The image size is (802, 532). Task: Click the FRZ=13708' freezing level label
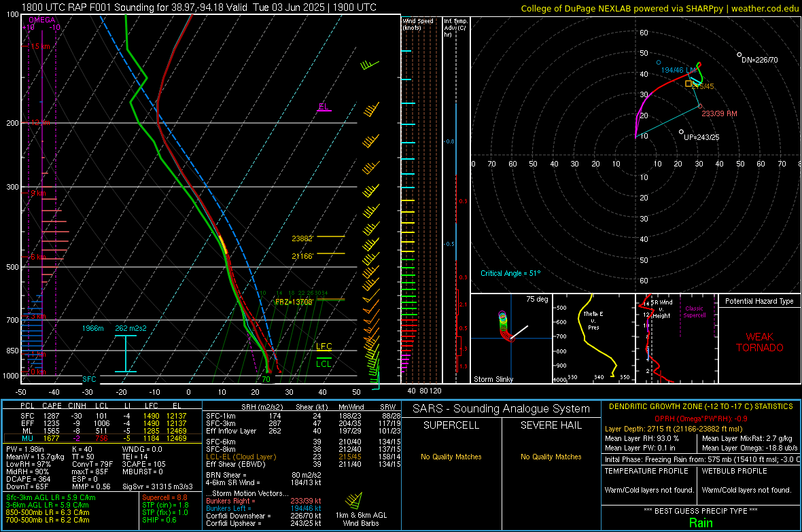[294, 302]
